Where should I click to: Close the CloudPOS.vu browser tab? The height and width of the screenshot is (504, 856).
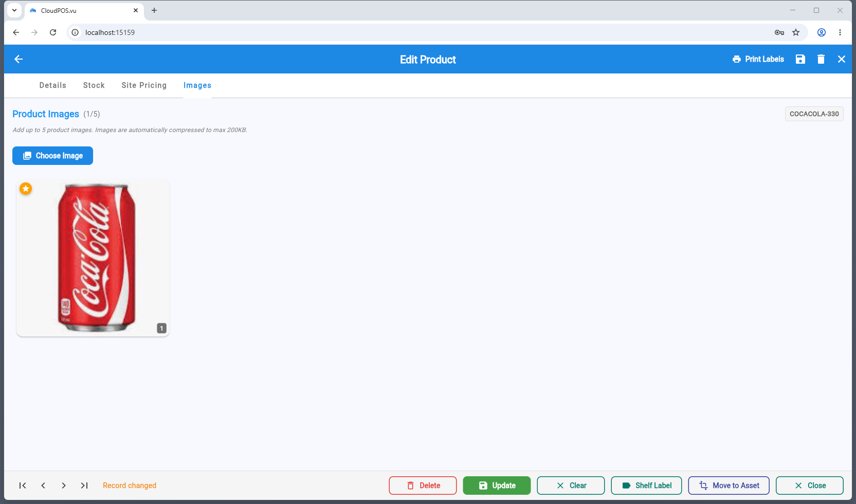pos(136,10)
